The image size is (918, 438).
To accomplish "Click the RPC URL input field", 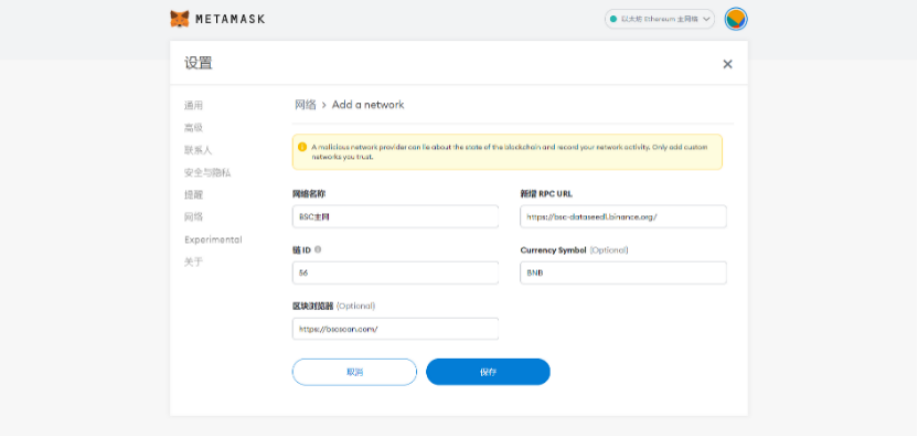I will point(623,217).
